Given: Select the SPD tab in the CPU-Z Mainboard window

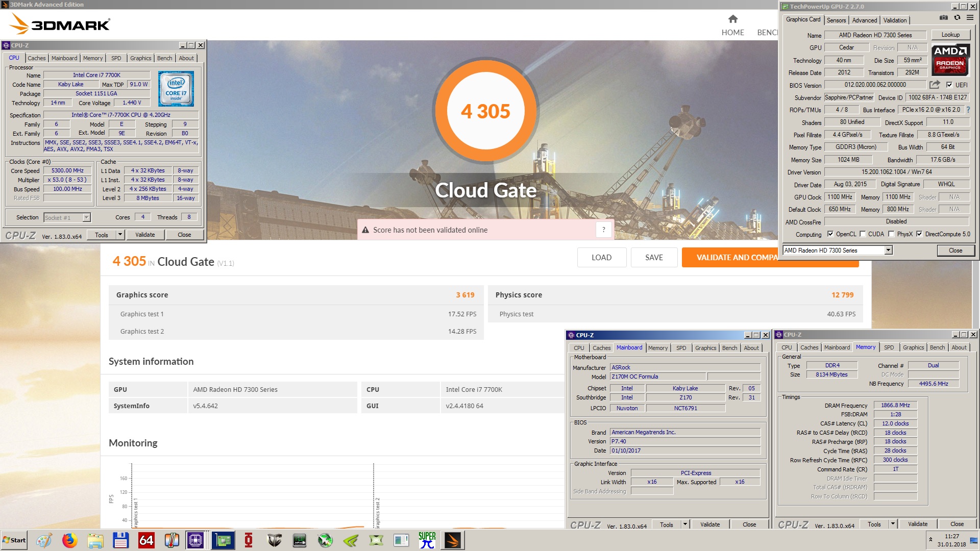Looking at the screenshot, I should pos(681,348).
